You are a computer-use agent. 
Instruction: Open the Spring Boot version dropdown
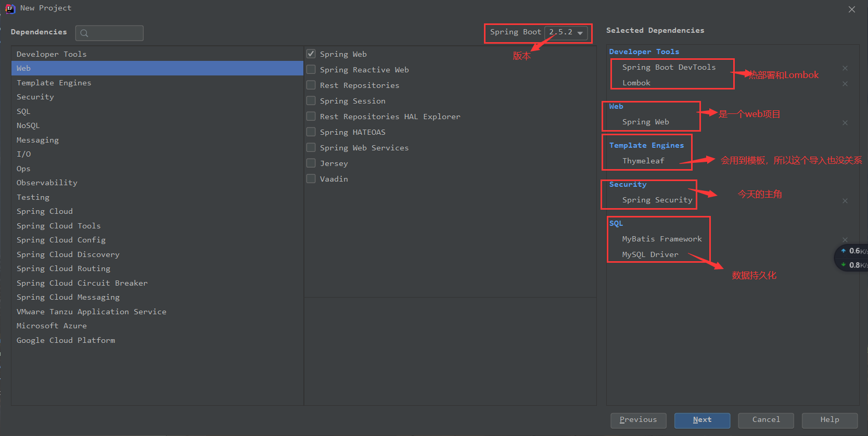coord(566,32)
